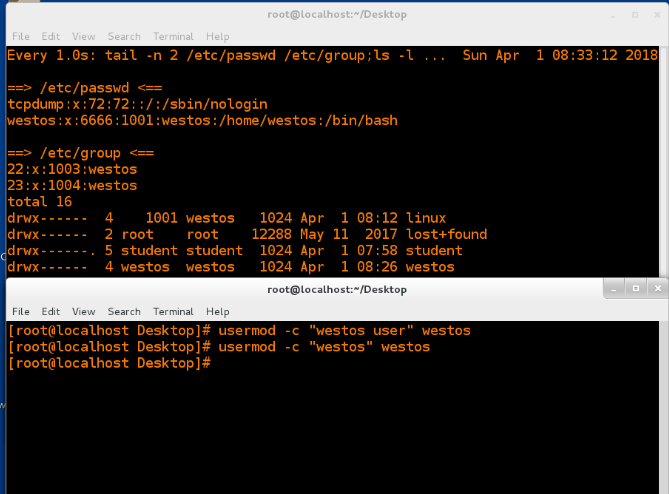The height and width of the screenshot is (494, 669).
Task: Click the student directory name at row end
Action: pyautogui.click(x=434, y=251)
